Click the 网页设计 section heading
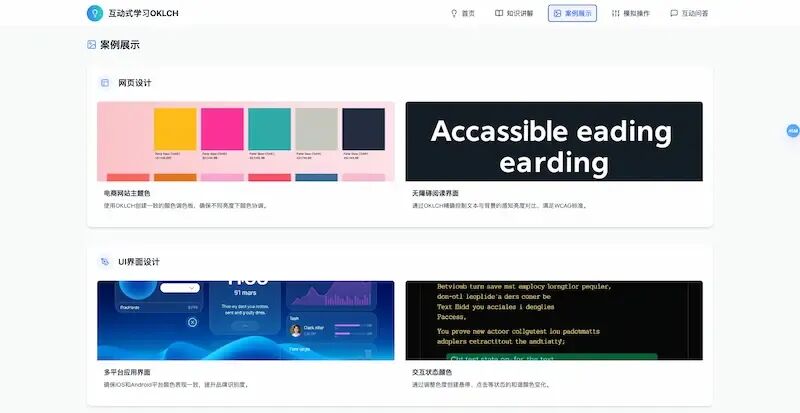800x413 pixels. [135, 83]
